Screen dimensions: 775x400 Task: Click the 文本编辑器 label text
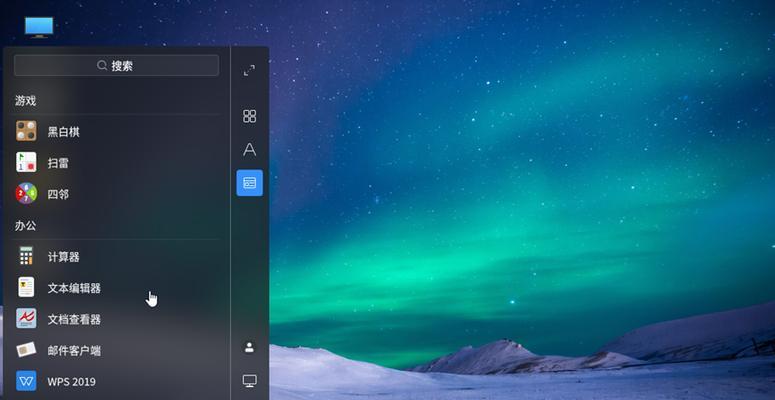coord(74,288)
